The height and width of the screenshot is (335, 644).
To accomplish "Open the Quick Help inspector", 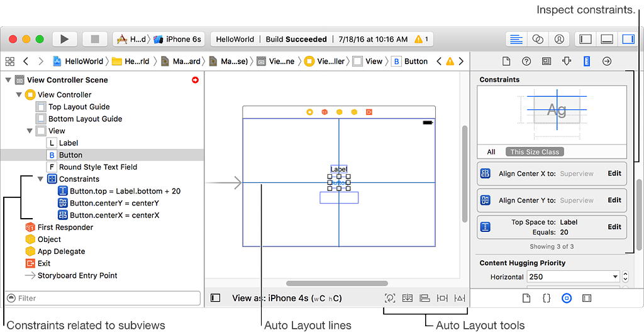I will point(526,61).
